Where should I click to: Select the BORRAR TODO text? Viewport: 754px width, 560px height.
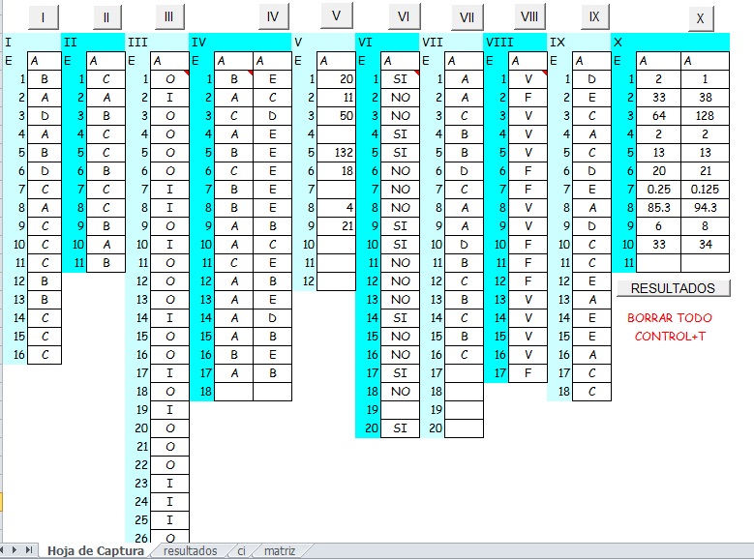point(670,318)
